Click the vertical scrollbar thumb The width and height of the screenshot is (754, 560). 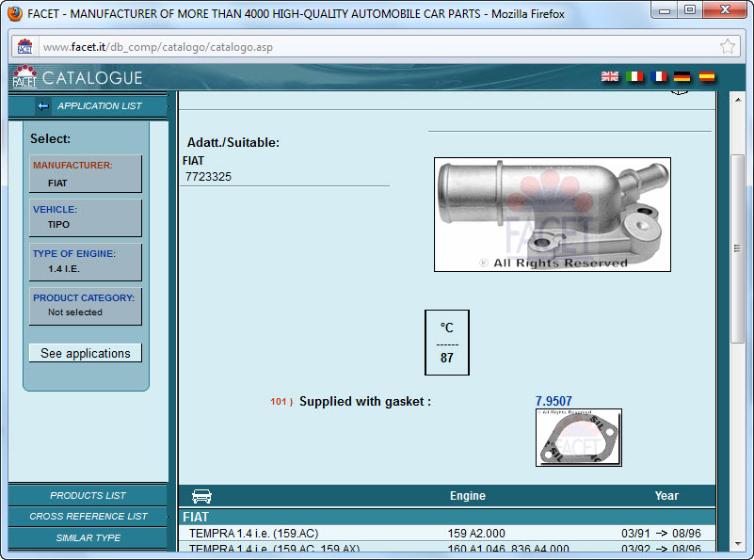pyautogui.click(x=737, y=248)
